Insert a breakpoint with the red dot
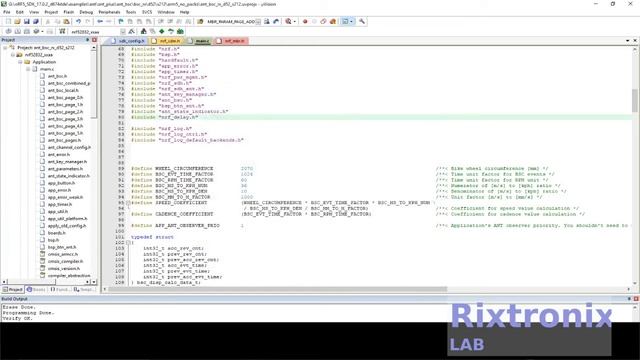 tap(305, 21)
